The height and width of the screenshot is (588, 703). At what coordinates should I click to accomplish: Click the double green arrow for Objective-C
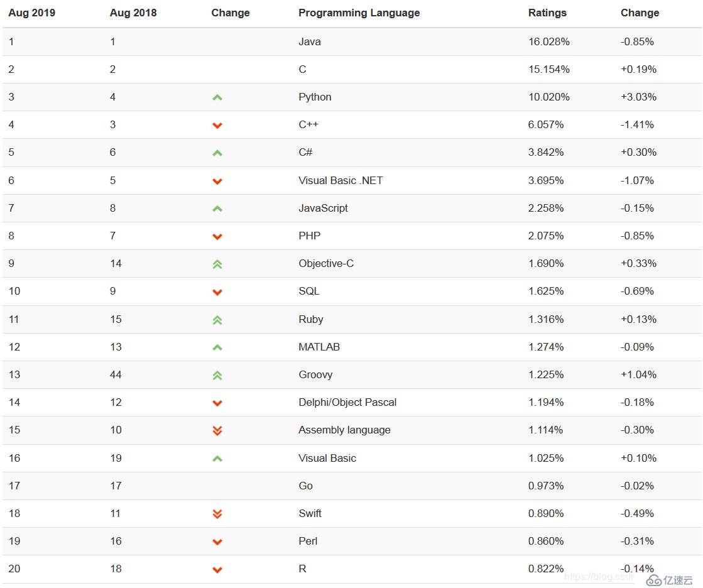coord(217,264)
